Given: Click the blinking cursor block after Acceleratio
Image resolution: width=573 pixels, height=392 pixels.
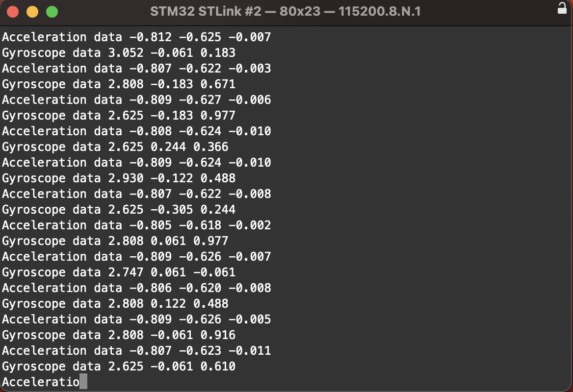Looking at the screenshot, I should tap(83, 381).
